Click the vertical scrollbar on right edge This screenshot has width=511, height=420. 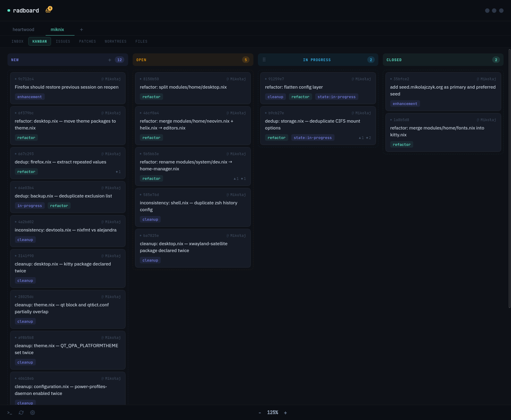click(x=510, y=178)
